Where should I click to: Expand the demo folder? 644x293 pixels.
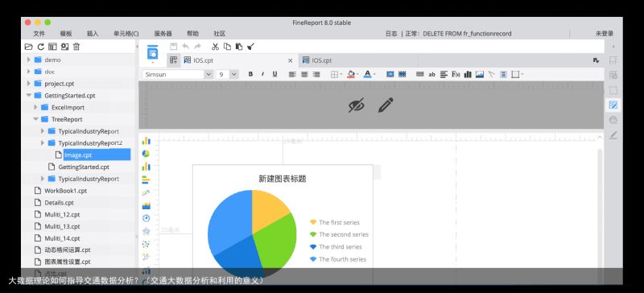29,60
